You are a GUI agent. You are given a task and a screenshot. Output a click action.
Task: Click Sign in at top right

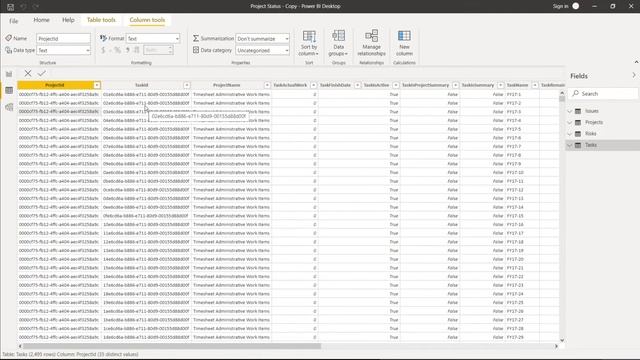coord(560,6)
